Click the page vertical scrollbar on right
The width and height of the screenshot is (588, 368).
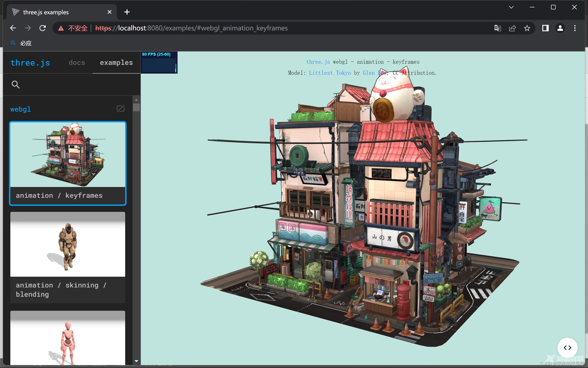[586, 229]
